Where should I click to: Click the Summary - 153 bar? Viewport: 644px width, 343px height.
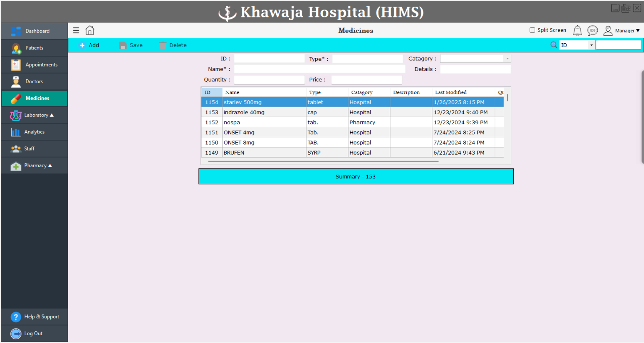pyautogui.click(x=356, y=176)
